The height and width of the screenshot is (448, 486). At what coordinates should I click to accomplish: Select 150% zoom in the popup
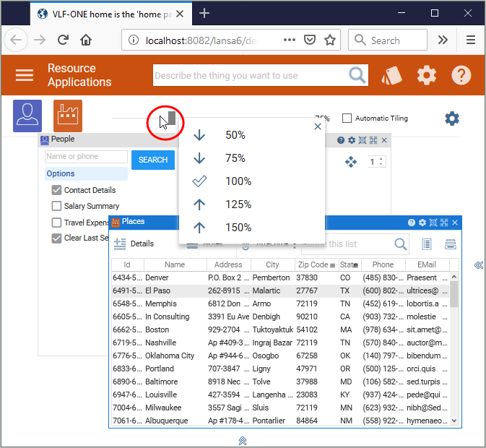(x=252, y=228)
